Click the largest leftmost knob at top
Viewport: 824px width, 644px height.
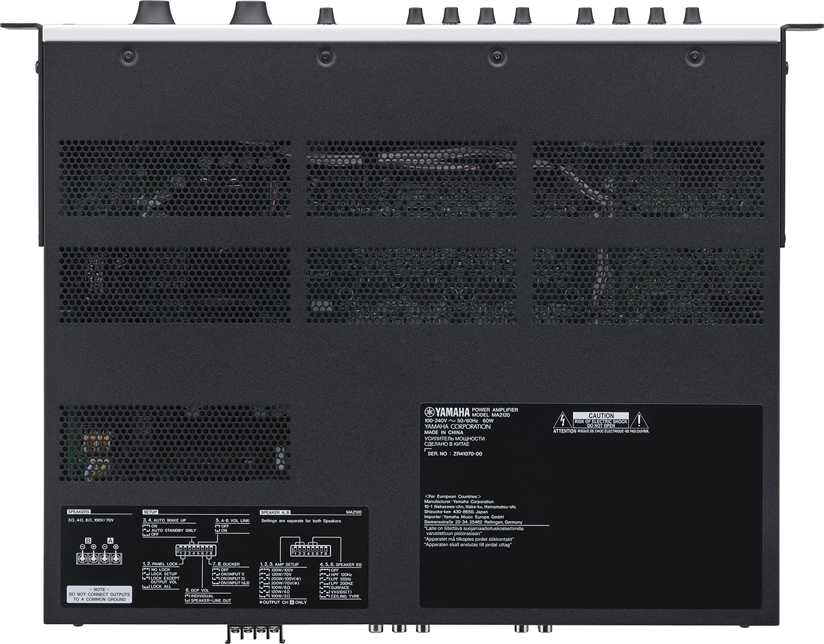153,11
